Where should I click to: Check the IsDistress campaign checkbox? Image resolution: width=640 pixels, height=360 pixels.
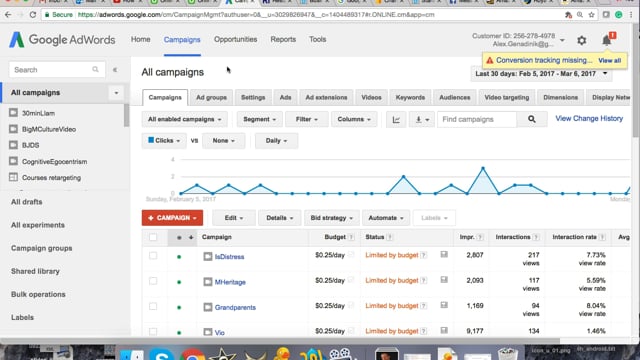point(153,256)
